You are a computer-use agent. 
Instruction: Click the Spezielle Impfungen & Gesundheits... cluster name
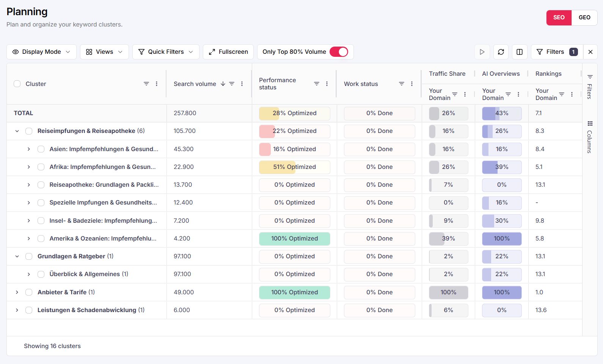pyautogui.click(x=103, y=203)
